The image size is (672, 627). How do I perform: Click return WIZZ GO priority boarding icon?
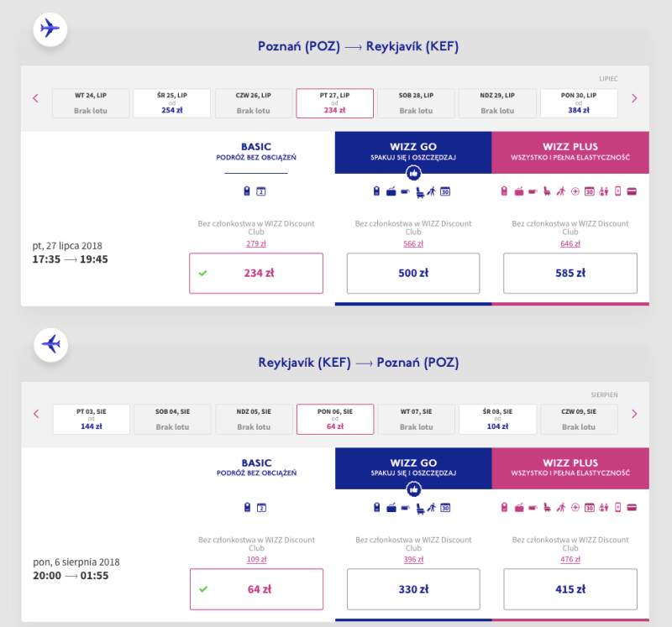point(432,508)
